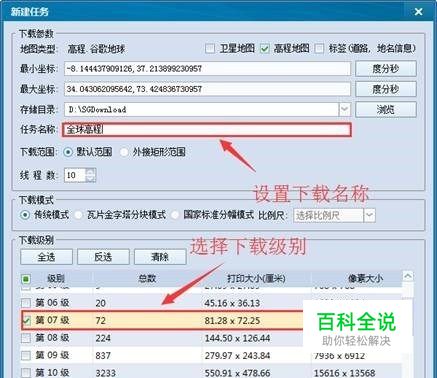Check the 第 08 级 checkbox
Viewport: 437px width, 378px height.
click(x=26, y=338)
